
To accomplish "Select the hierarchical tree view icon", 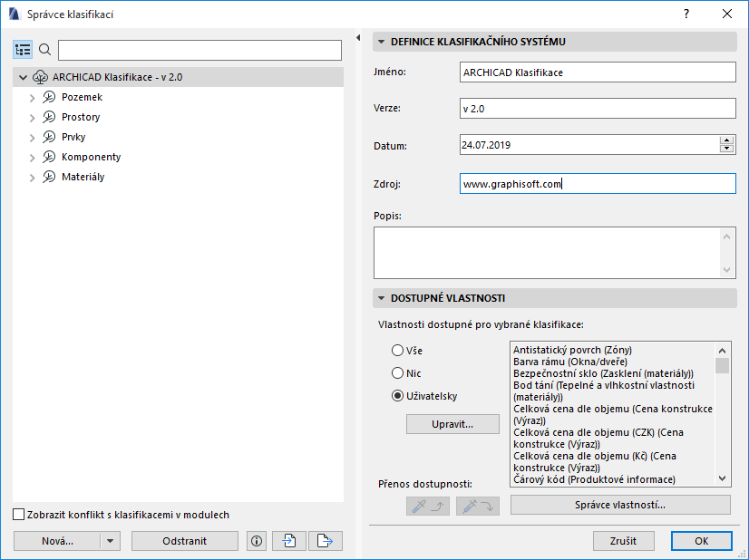I will tap(23, 50).
